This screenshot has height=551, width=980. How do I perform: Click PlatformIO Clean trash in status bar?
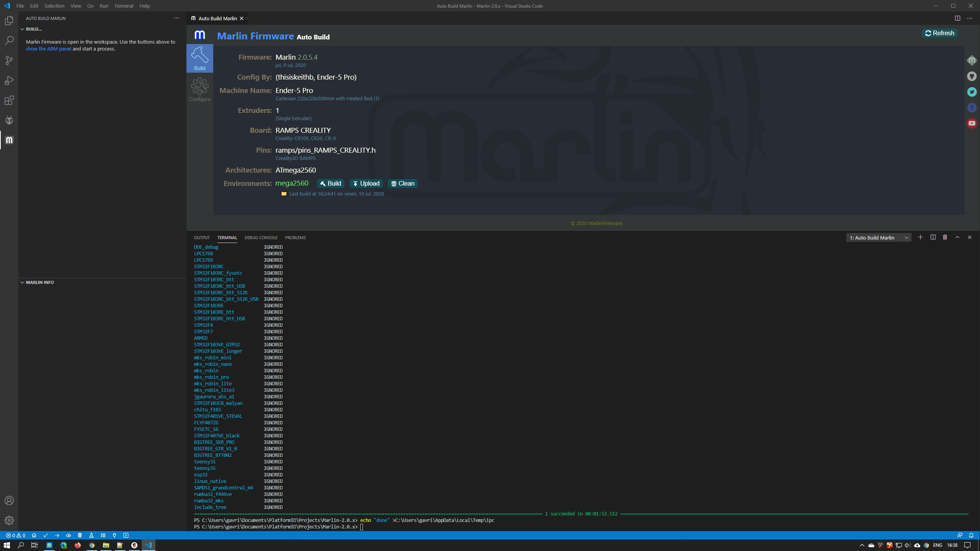pos(80,535)
